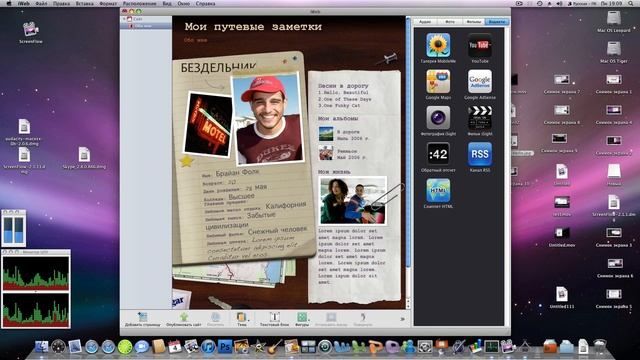Switch to Widgets tab in media browser
Screen dimensions: 640x360
pos(497,22)
